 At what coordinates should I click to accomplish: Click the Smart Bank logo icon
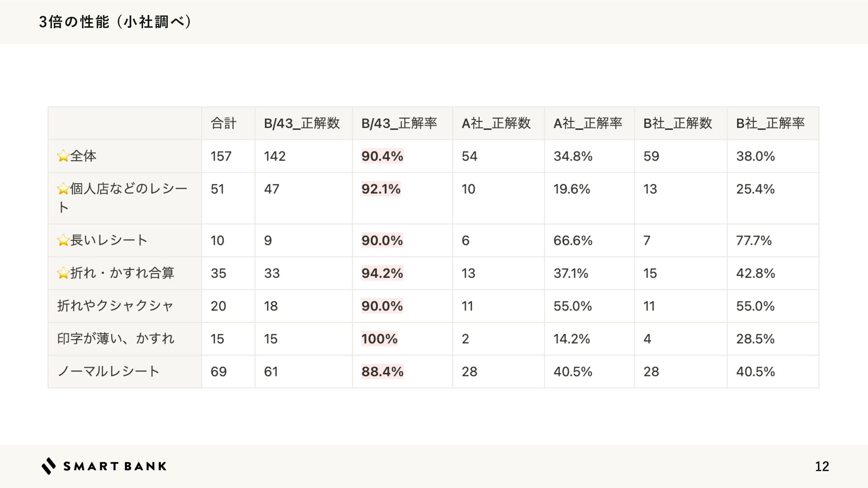[x=48, y=466]
